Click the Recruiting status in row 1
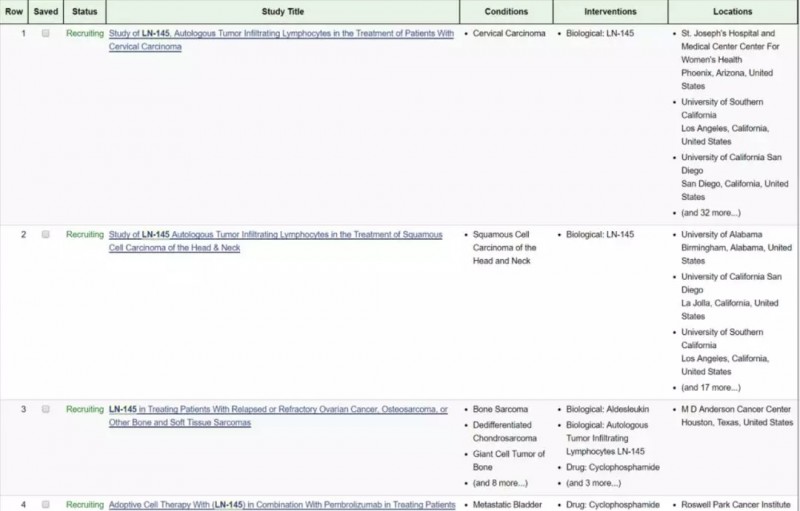The image size is (800, 511). (85, 33)
